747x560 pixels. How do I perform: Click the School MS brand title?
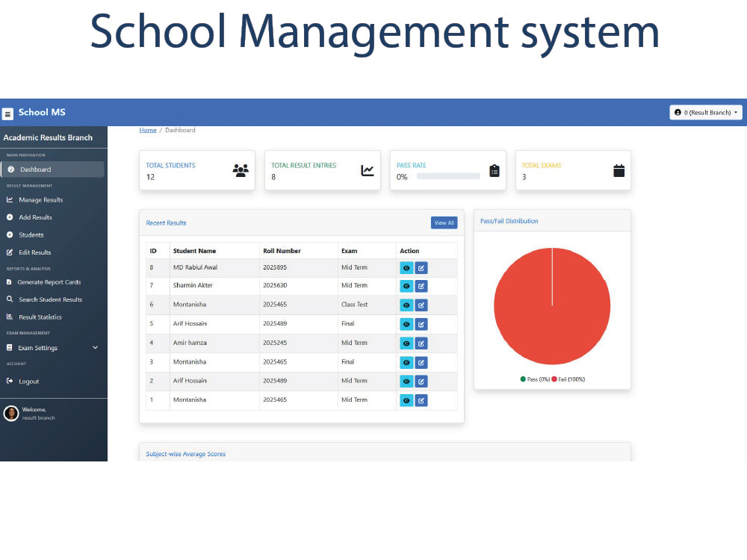[42, 113]
